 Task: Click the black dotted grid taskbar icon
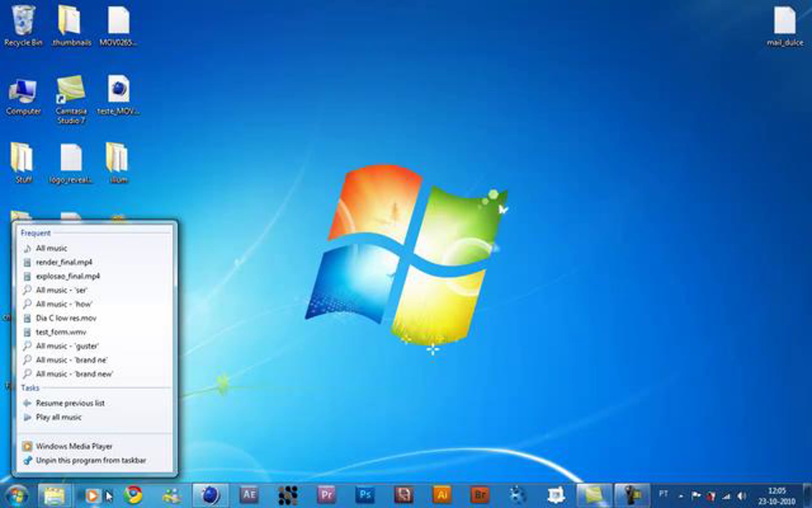(x=288, y=496)
